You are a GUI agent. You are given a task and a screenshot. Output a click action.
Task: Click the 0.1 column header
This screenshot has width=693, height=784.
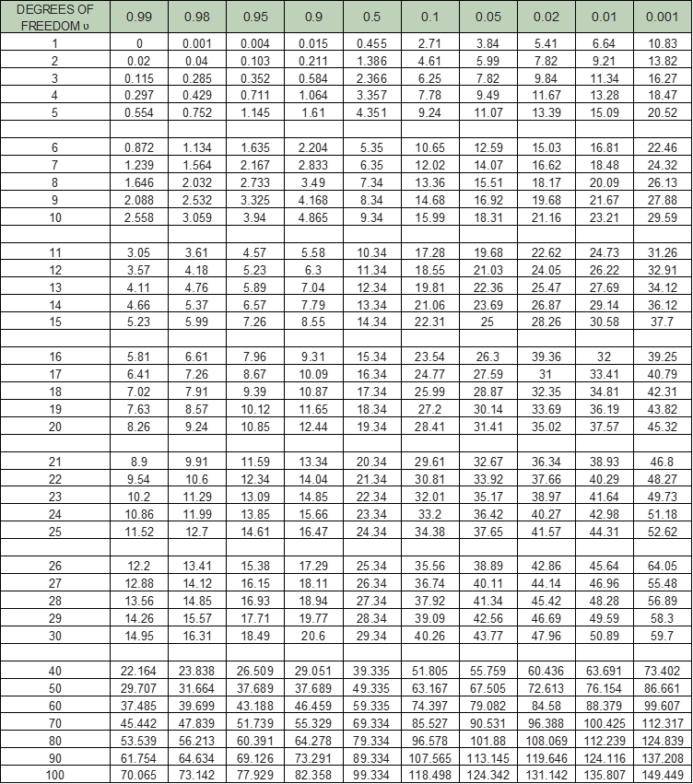click(430, 17)
